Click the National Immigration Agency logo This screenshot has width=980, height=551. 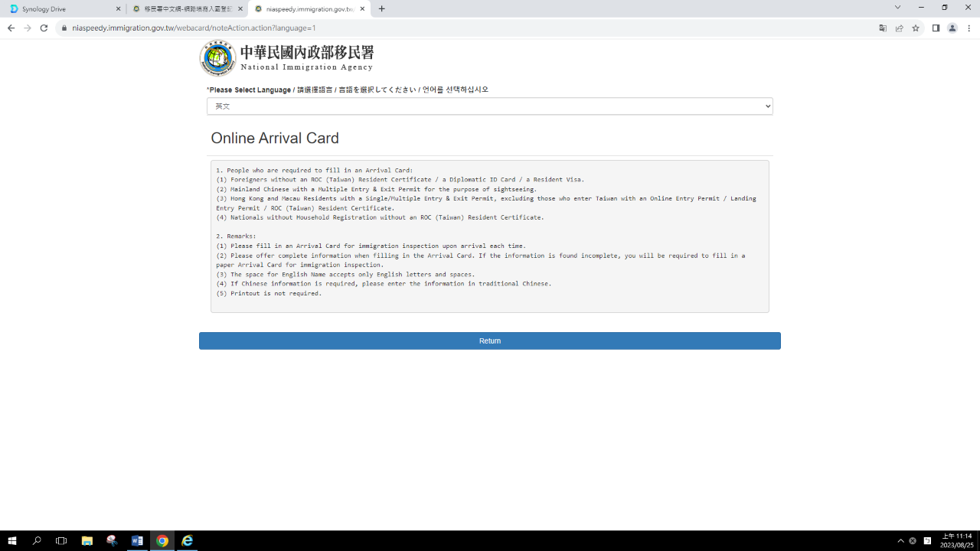[218, 58]
